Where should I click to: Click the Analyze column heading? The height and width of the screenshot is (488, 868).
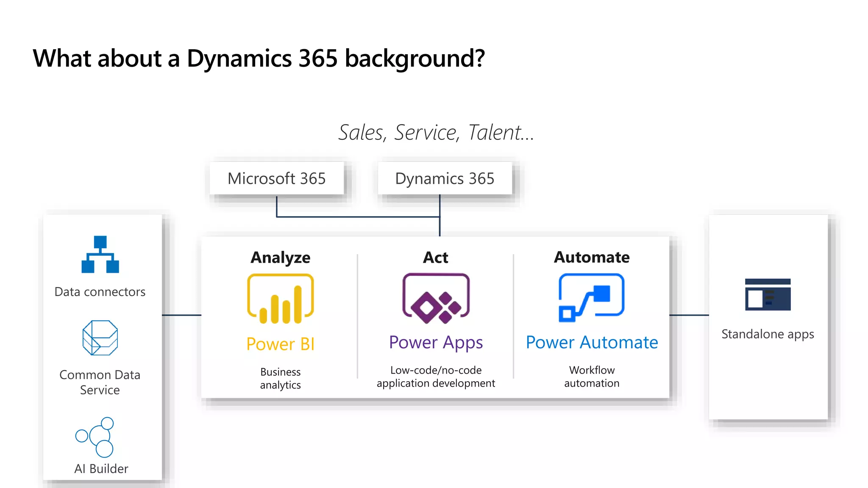281,258
